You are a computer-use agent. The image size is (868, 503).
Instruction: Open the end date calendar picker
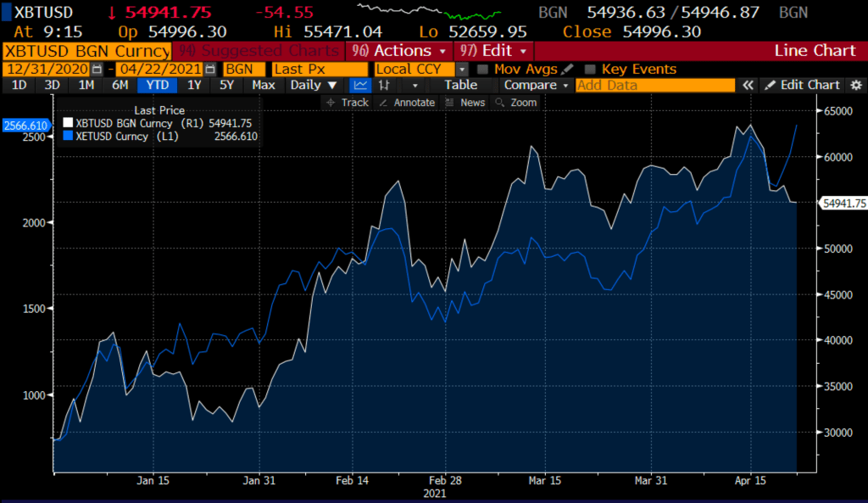tap(209, 70)
